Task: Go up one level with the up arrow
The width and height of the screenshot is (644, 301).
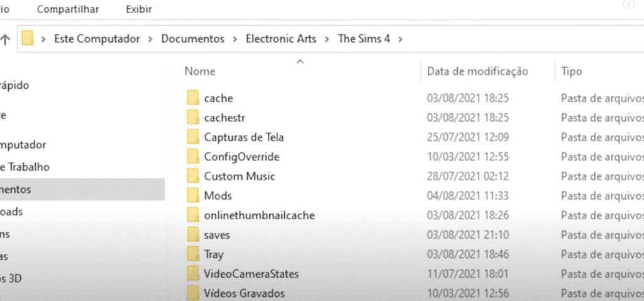Action: (x=5, y=40)
